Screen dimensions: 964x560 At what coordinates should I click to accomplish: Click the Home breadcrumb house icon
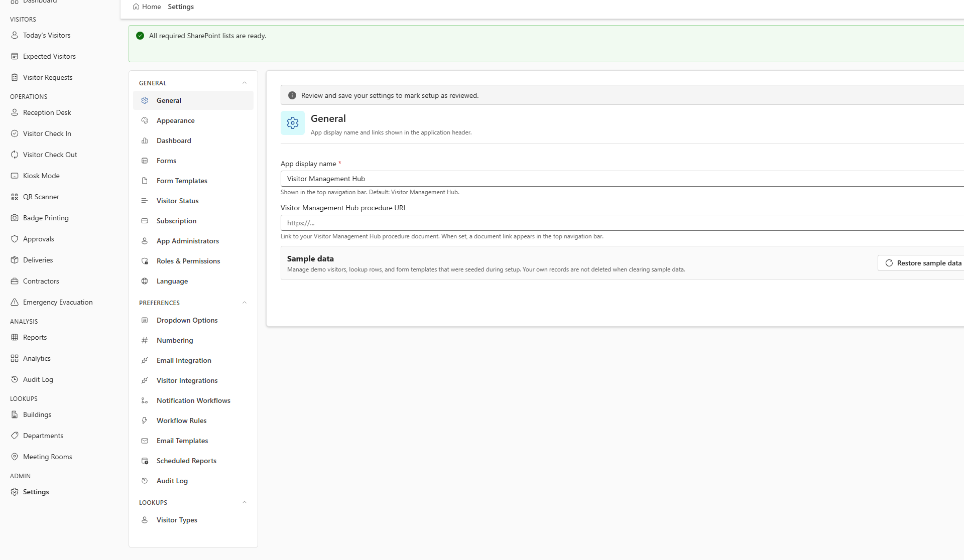[136, 7]
